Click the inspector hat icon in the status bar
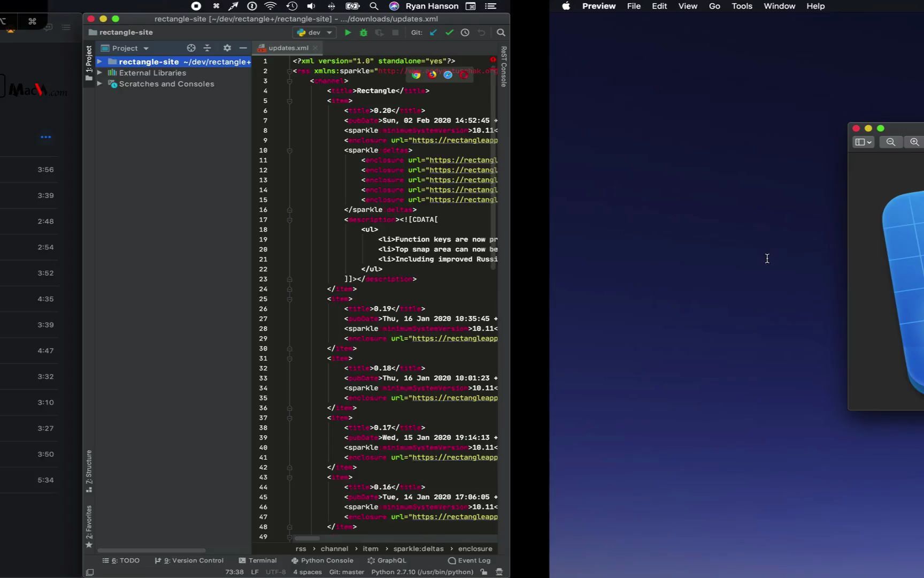 (x=499, y=572)
